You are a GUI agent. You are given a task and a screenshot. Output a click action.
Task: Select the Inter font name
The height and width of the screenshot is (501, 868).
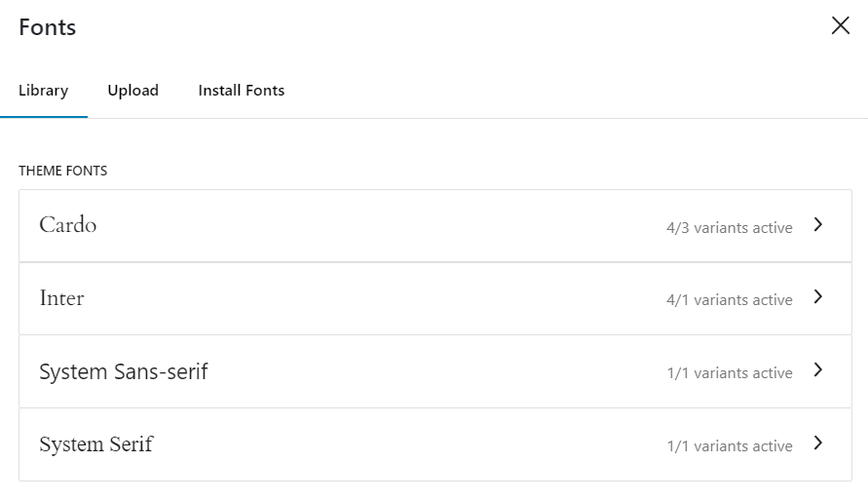click(61, 298)
